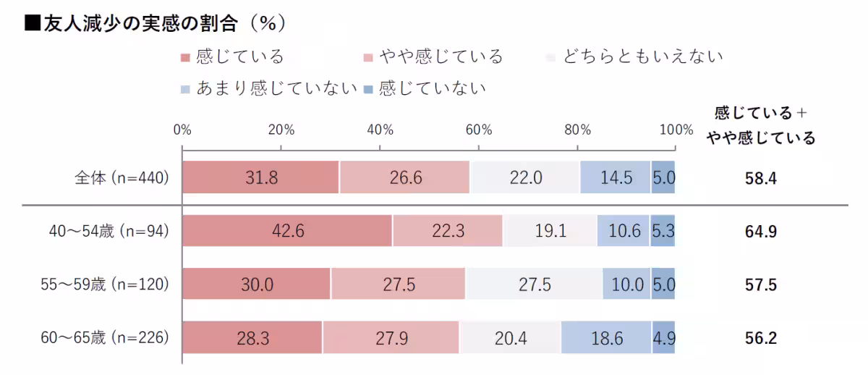Click the 30.0 bar segment for 55～59歳
868x375 pixels.
pos(256,284)
